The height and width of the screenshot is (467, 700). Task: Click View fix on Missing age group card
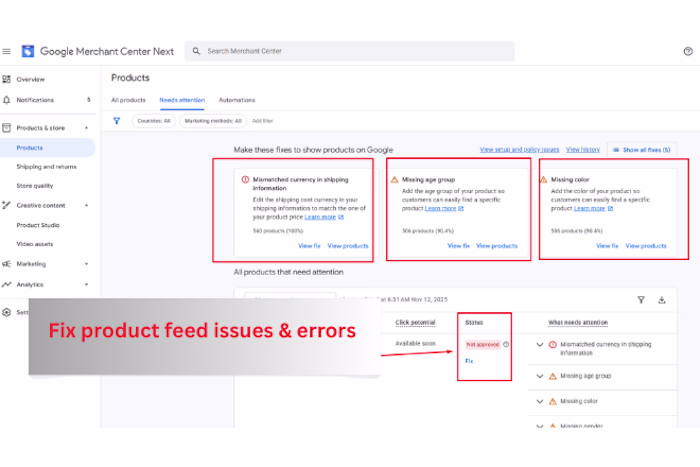458,246
